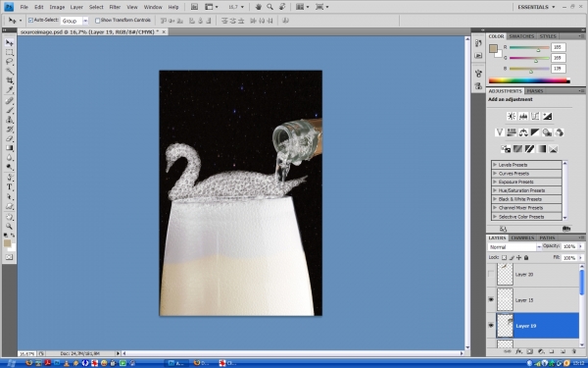Select the Blur tool

(x=10, y=158)
